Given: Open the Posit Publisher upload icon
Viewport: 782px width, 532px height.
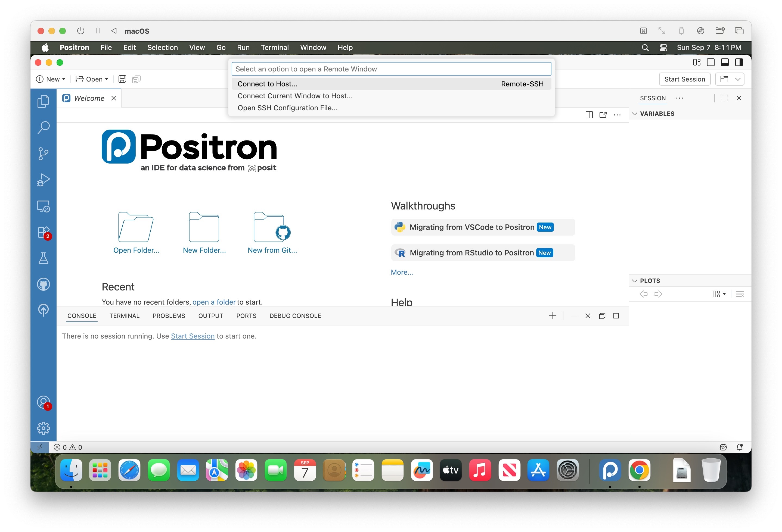Looking at the screenshot, I should pyautogui.click(x=43, y=310).
